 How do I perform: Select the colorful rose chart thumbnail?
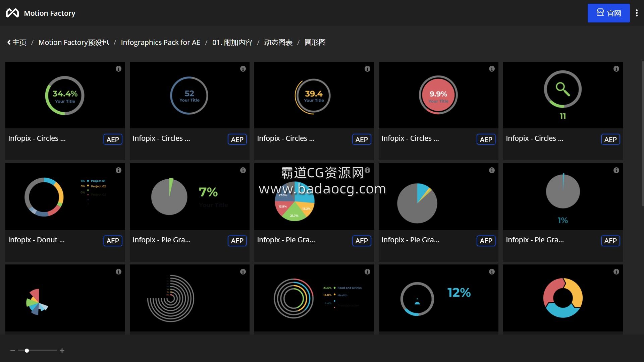tap(65, 298)
